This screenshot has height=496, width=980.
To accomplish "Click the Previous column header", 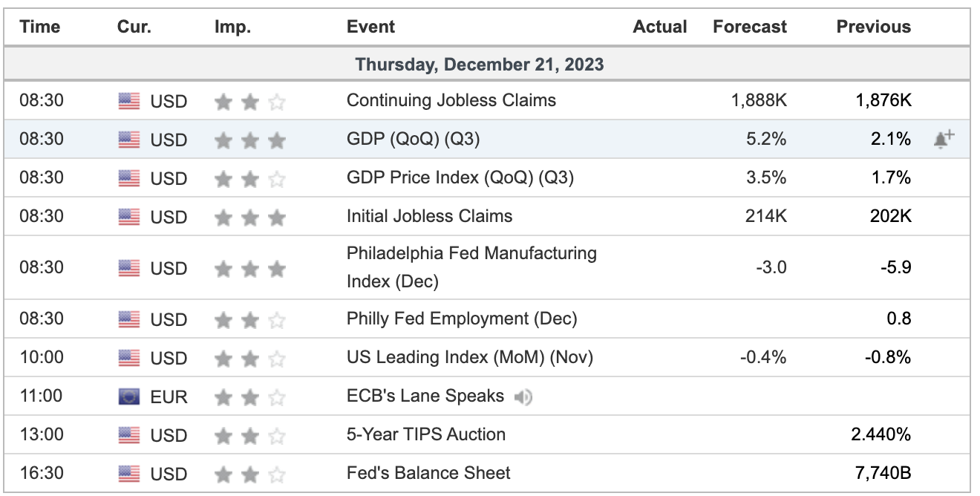I will [x=873, y=27].
